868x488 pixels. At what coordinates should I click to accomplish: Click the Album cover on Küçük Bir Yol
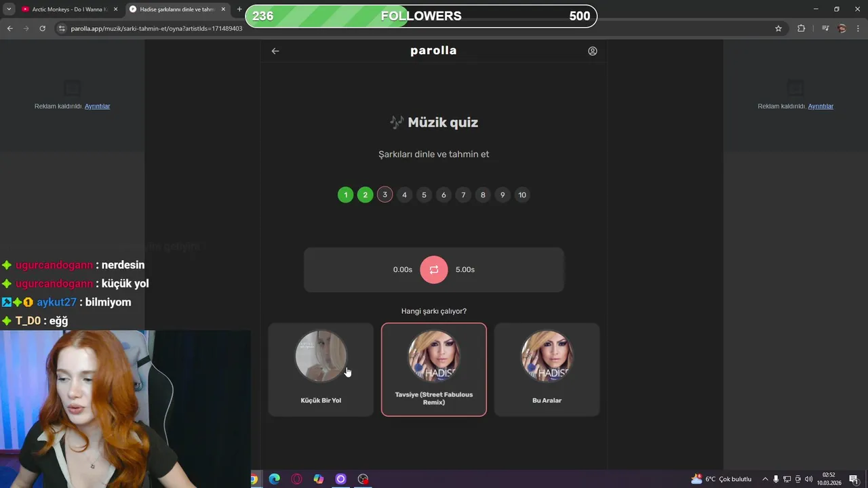[321, 357]
